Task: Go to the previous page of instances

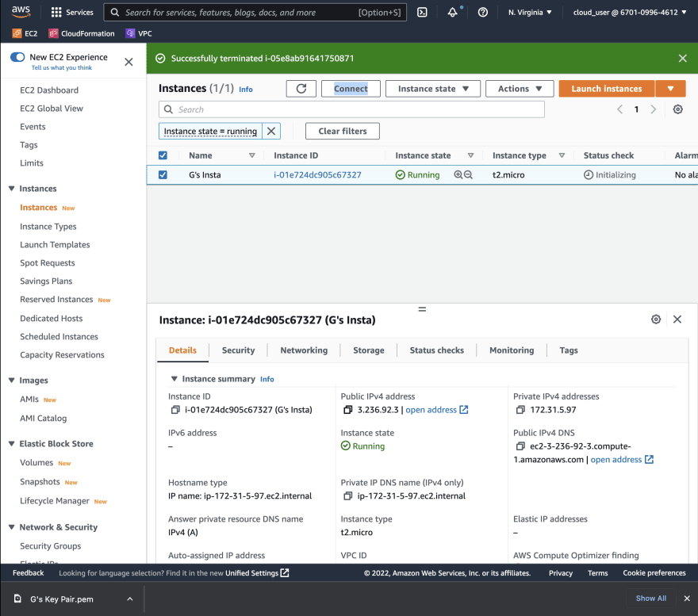Action: pos(619,109)
